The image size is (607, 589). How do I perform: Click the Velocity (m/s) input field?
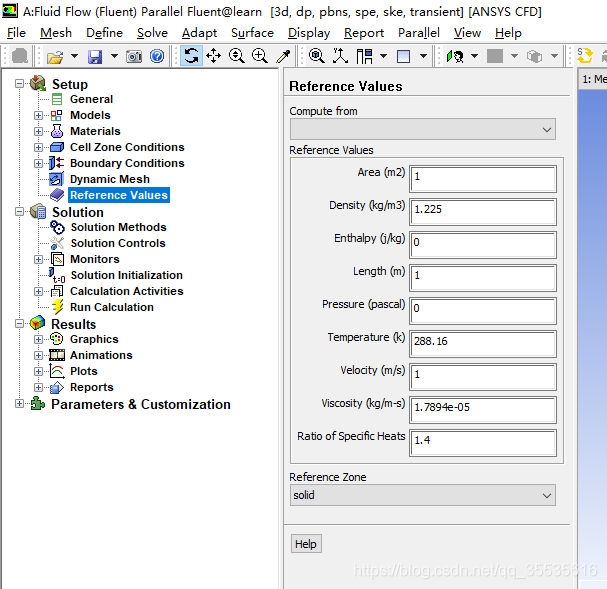483,377
